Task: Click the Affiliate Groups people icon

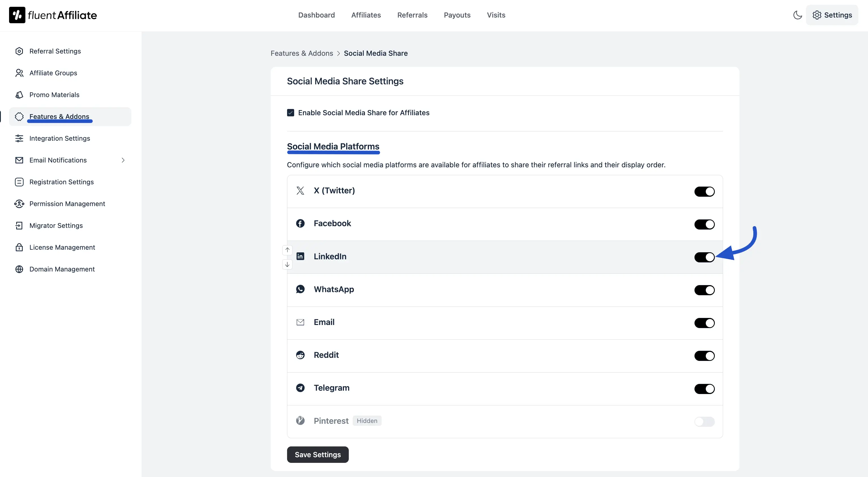Action: point(19,73)
